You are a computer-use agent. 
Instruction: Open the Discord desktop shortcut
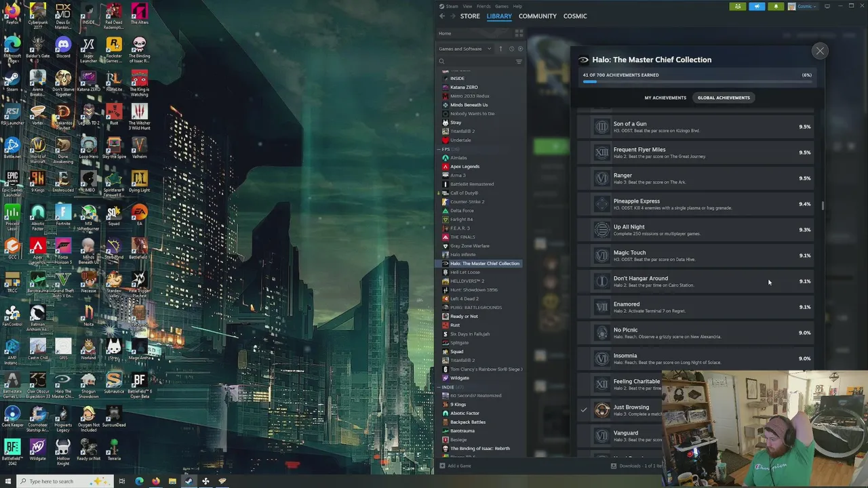(63, 48)
